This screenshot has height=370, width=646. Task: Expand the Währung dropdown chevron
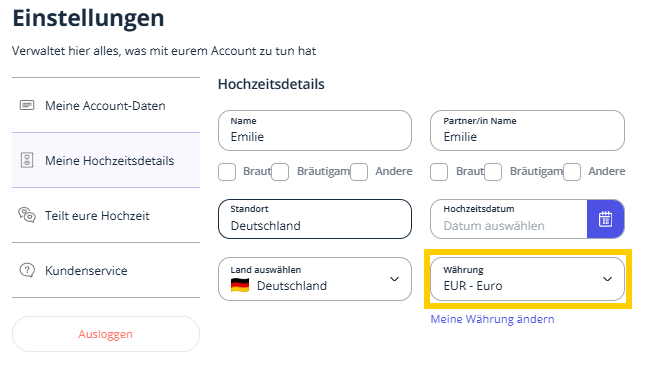point(607,279)
